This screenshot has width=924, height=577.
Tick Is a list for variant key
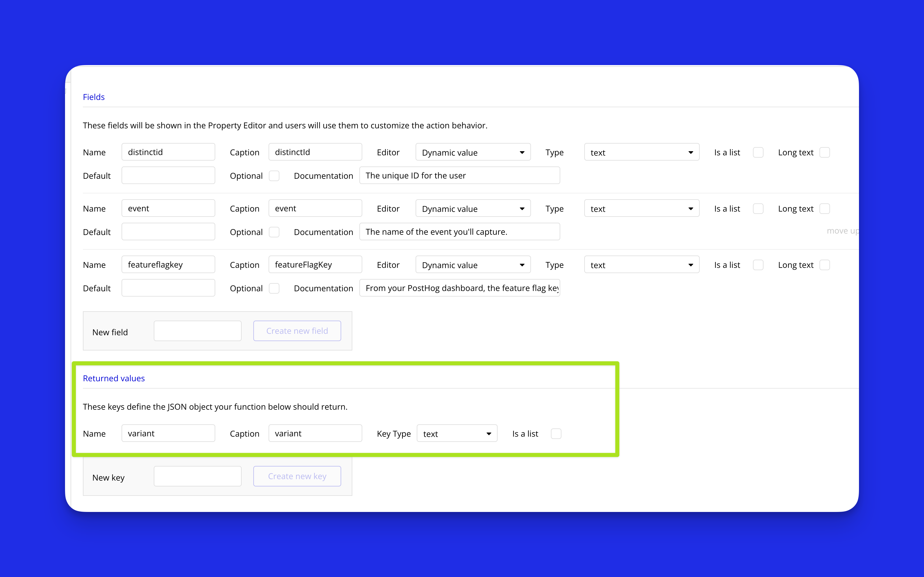point(556,433)
